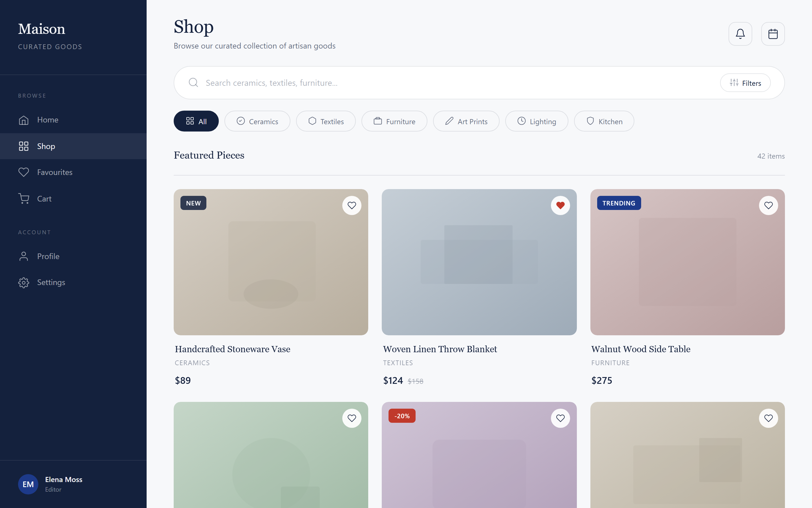Select the All category chip
Screen dimensions: 812x508
(196, 121)
